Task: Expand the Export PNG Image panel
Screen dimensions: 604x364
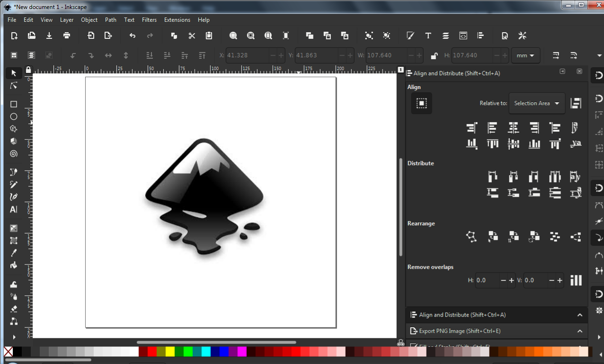Action: tap(580, 331)
